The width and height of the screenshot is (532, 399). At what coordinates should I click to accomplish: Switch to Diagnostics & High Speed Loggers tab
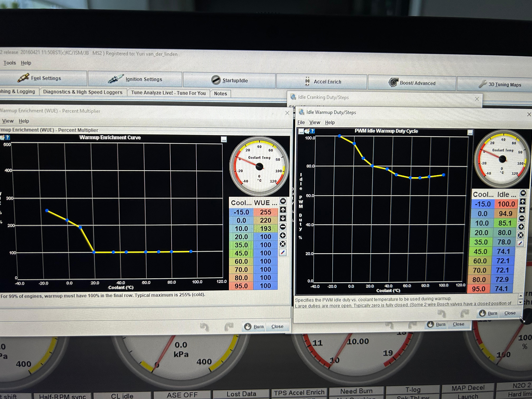83,92
